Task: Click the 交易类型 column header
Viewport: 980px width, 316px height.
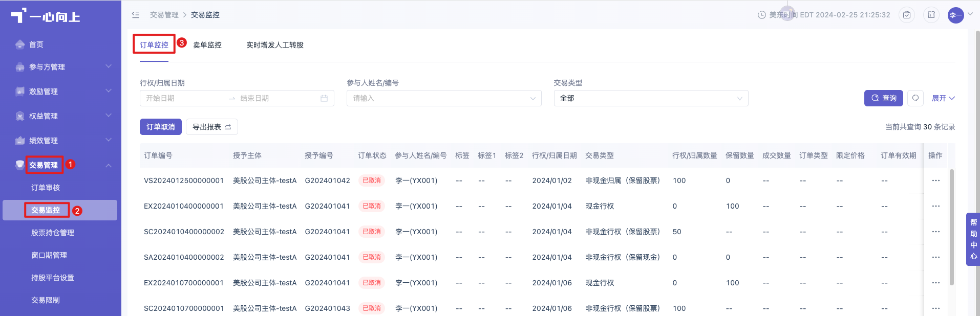Action: pos(600,155)
